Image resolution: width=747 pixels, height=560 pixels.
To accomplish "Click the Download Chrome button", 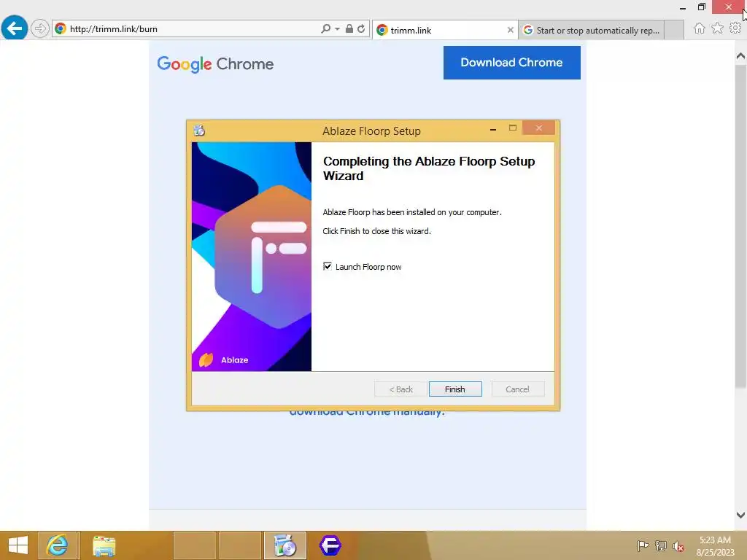I will tap(511, 63).
